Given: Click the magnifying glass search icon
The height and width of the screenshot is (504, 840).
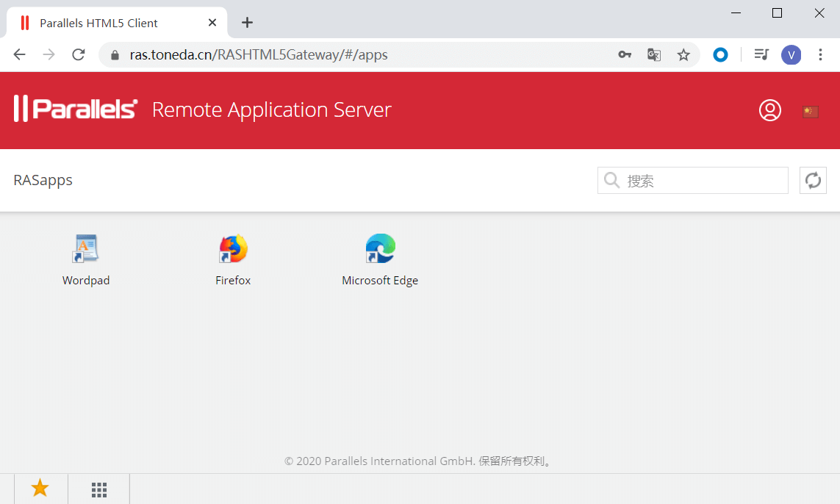Looking at the screenshot, I should (611, 180).
